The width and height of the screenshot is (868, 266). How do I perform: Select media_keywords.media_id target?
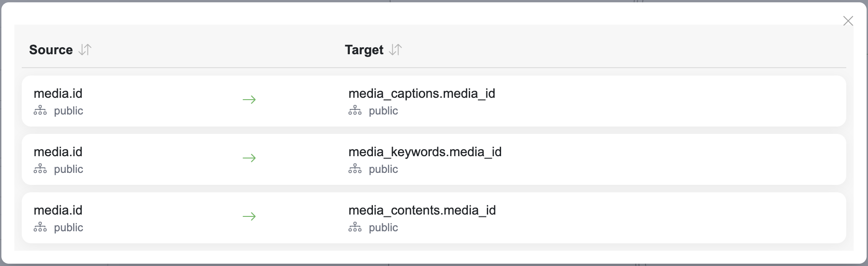tap(425, 152)
